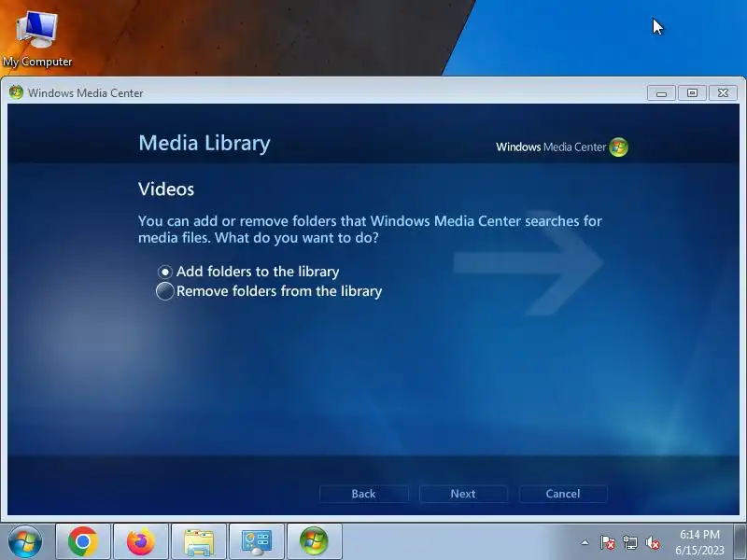The height and width of the screenshot is (560, 747).
Task: Minimize the Windows Media Center window
Action: (x=661, y=92)
